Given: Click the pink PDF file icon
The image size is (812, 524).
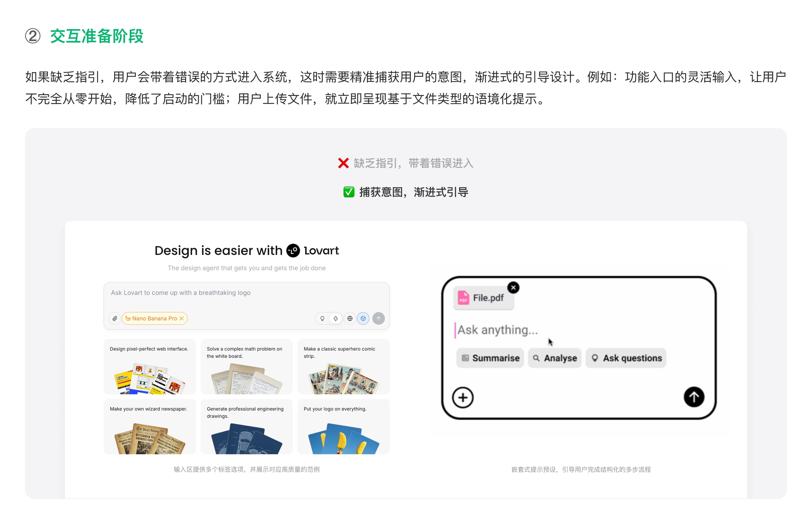Looking at the screenshot, I should point(463,298).
